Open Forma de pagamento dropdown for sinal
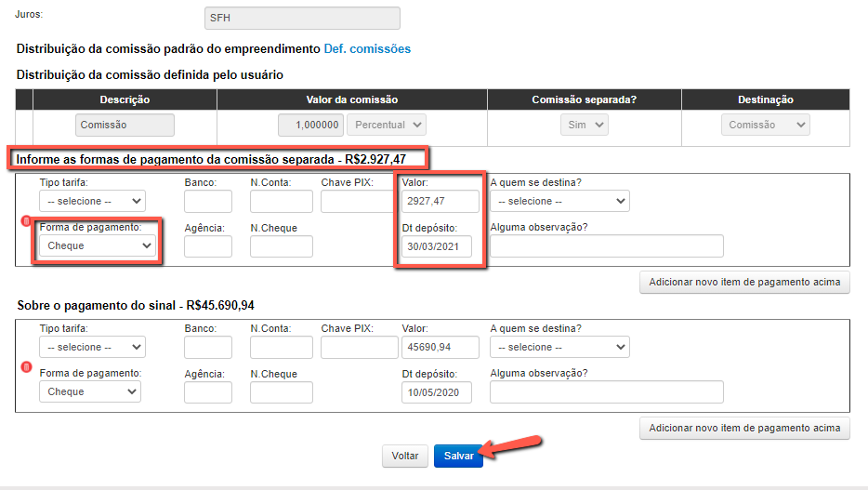Image resolution: width=868 pixels, height=490 pixels. tap(90, 391)
